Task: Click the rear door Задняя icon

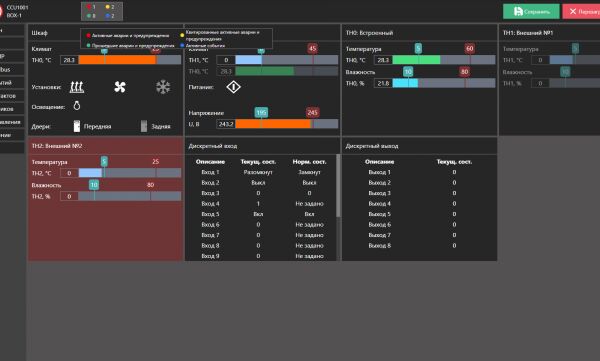Action: click(144, 126)
